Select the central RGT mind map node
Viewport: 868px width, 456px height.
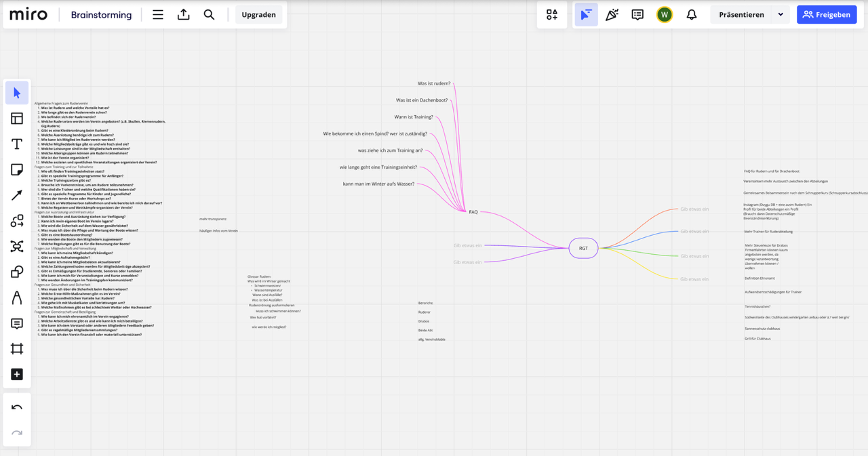tap(583, 249)
